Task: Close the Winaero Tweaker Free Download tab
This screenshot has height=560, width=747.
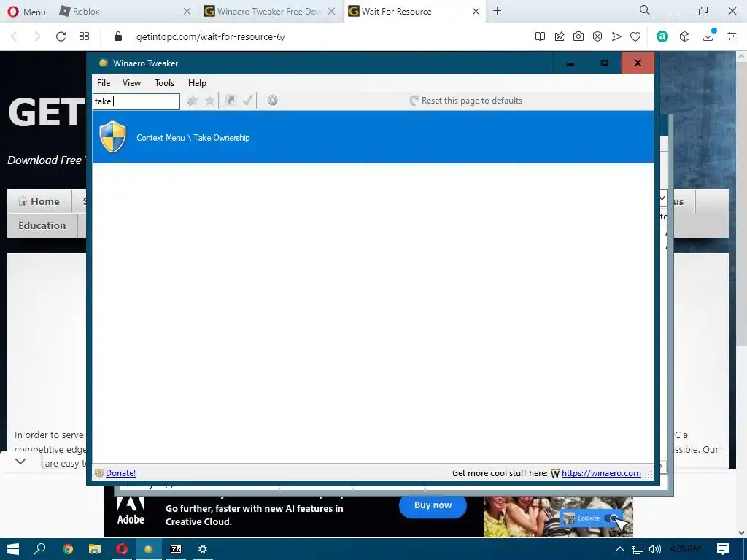Action: [332, 12]
